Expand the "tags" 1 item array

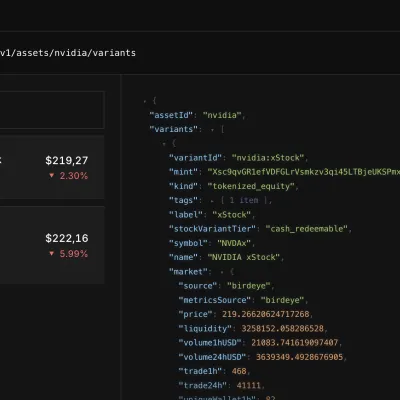212,201
